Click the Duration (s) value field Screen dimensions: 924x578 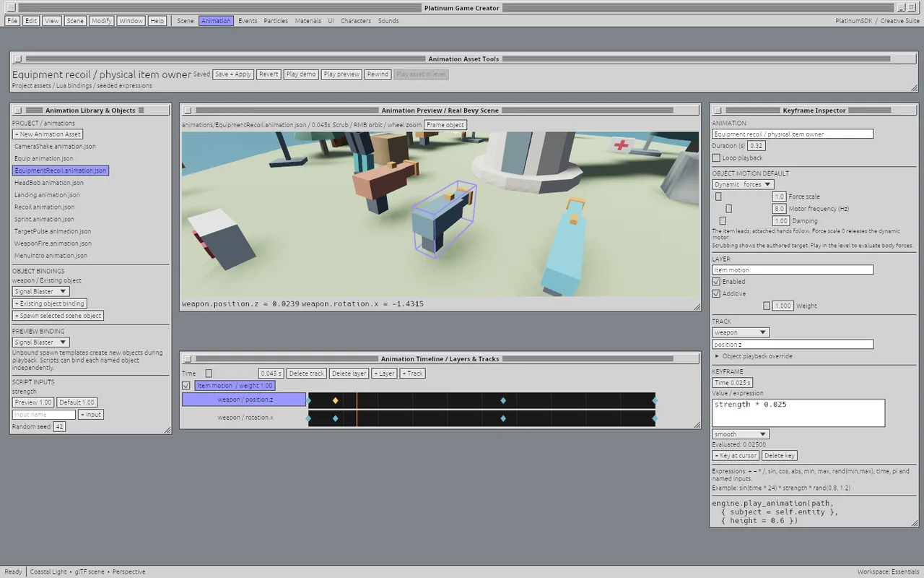(756, 146)
